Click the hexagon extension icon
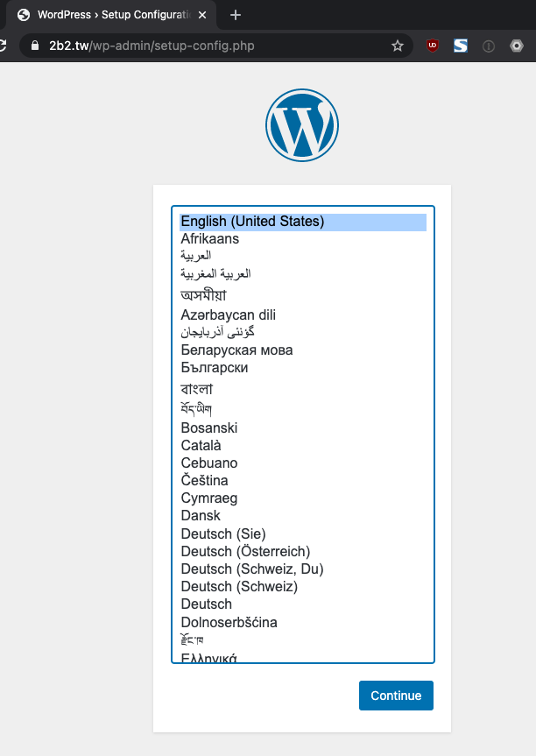The width and height of the screenshot is (536, 756). click(516, 46)
